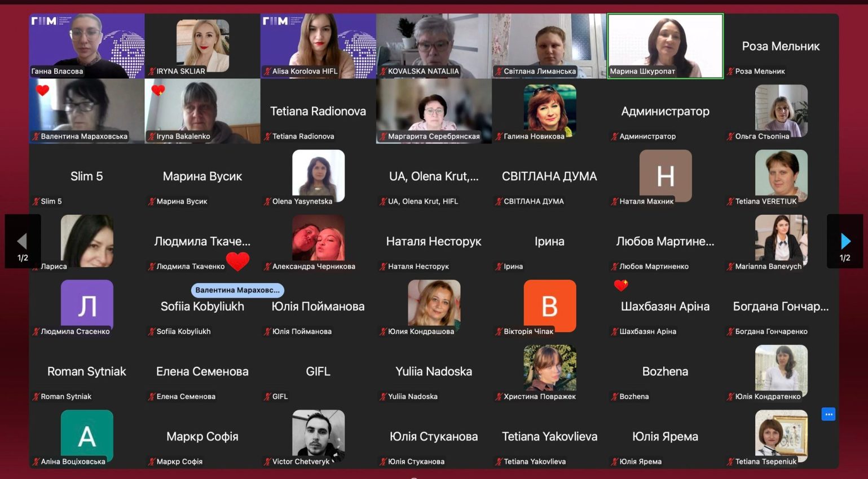Click muted mic icon beside Роза Мельник name
This screenshot has width=868, height=479.
[730, 72]
